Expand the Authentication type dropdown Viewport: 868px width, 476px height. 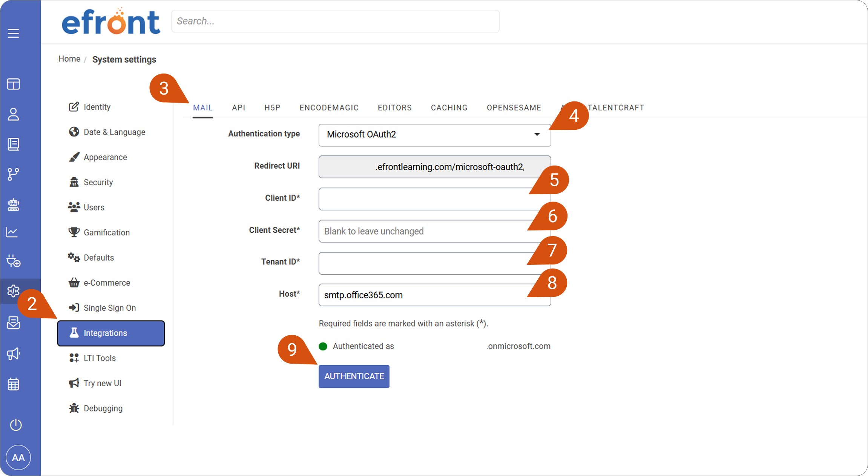(x=435, y=135)
